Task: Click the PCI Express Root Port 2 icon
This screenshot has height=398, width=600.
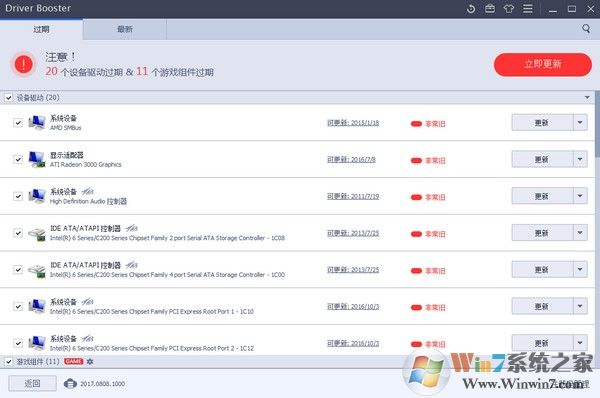Action: 37,343
